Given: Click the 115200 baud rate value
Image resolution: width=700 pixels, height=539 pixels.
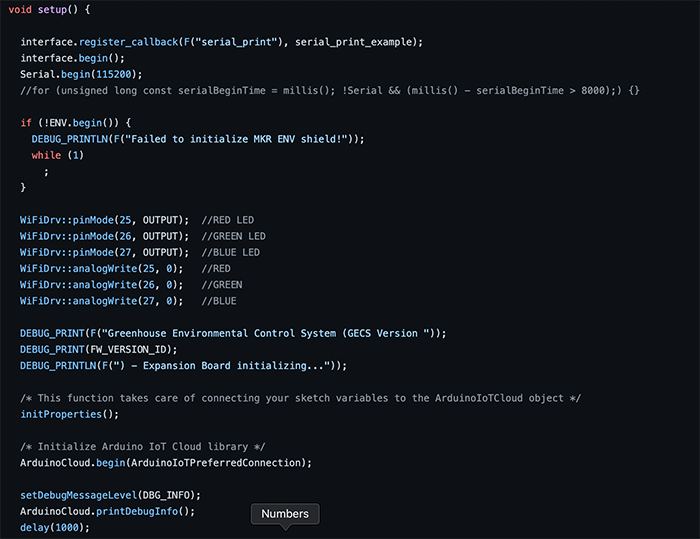Looking at the screenshot, I should tap(114, 74).
